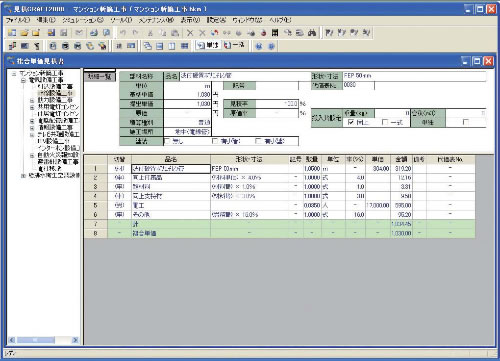Viewport: 500px width, 361px height.
Task: Click the 基準単価 value field
Action: point(188,95)
